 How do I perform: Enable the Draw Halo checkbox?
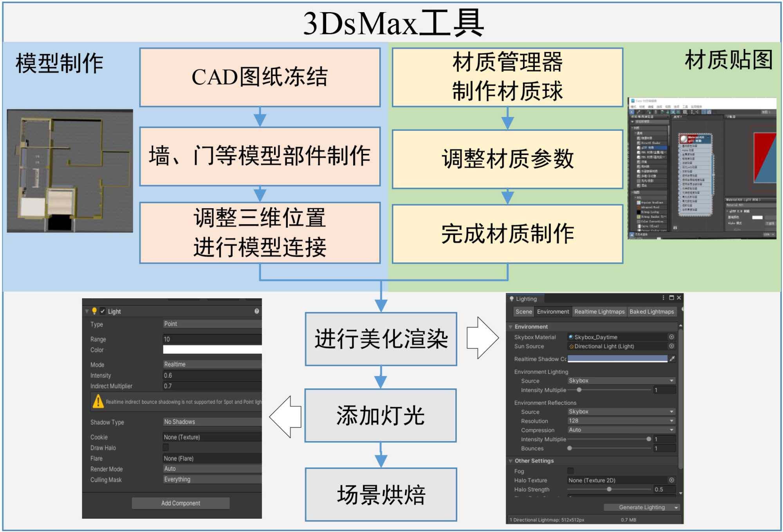coord(166,447)
